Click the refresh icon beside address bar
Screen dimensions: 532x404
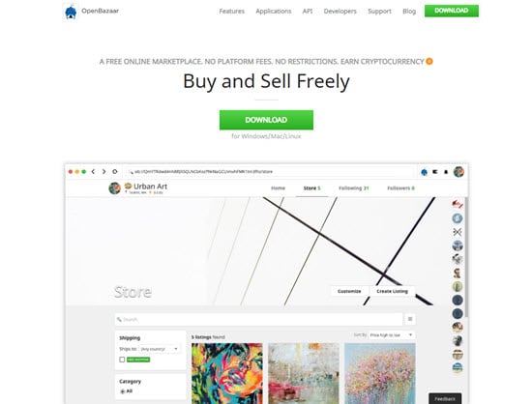pos(115,171)
